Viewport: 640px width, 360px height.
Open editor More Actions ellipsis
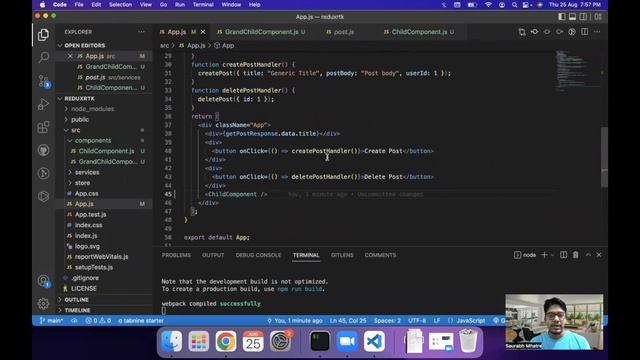pos(597,32)
